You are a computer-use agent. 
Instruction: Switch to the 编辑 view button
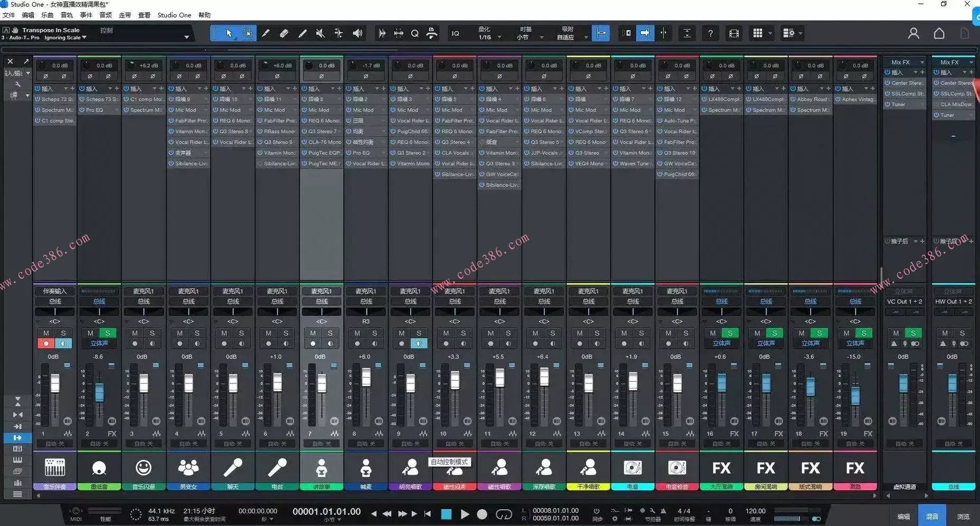(x=903, y=516)
